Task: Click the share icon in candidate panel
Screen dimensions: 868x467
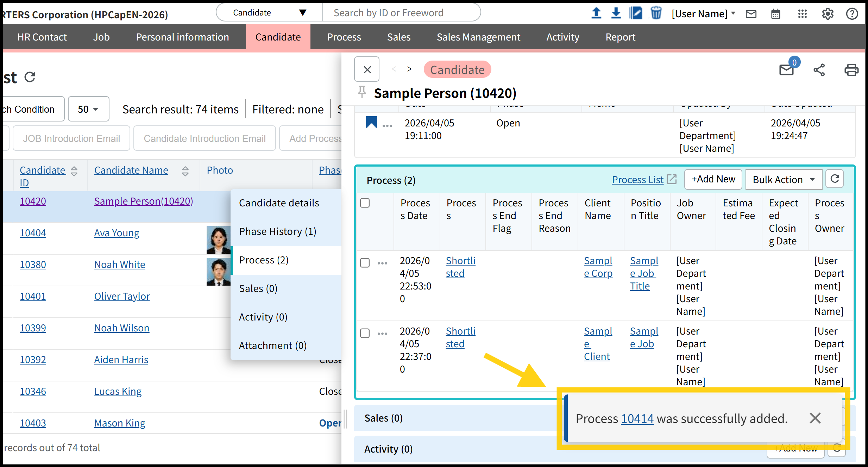Action: click(819, 70)
